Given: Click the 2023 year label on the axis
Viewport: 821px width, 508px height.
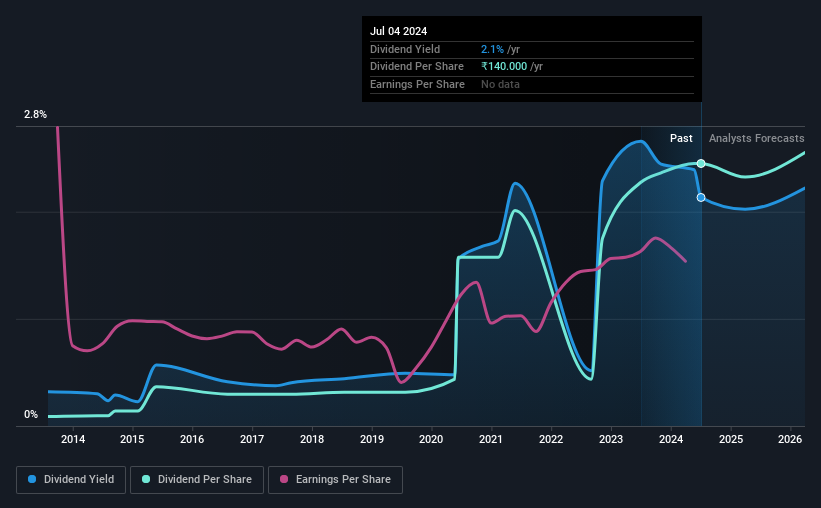Looking at the screenshot, I should 611,439.
